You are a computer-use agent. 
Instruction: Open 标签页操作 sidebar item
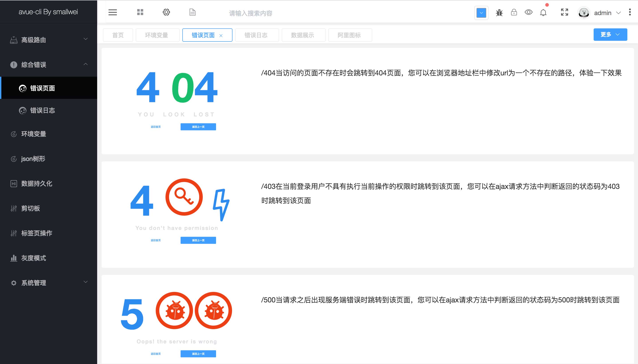coord(49,233)
